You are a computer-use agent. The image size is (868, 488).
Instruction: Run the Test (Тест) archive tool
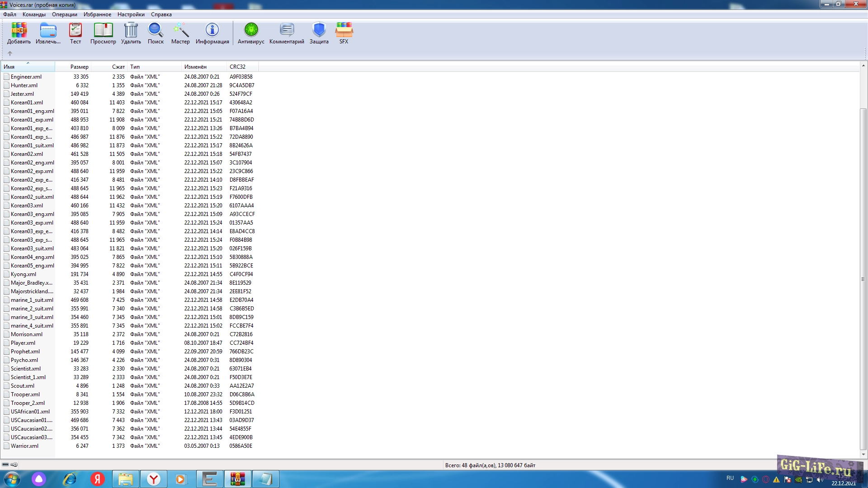pyautogui.click(x=75, y=33)
